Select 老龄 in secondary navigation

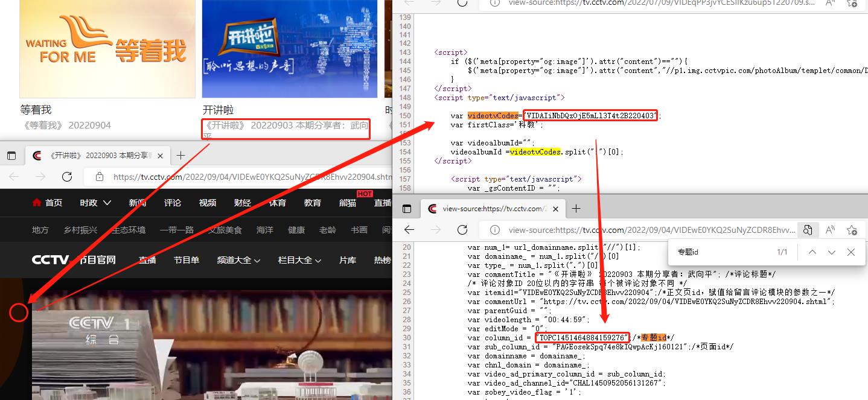click(328, 230)
